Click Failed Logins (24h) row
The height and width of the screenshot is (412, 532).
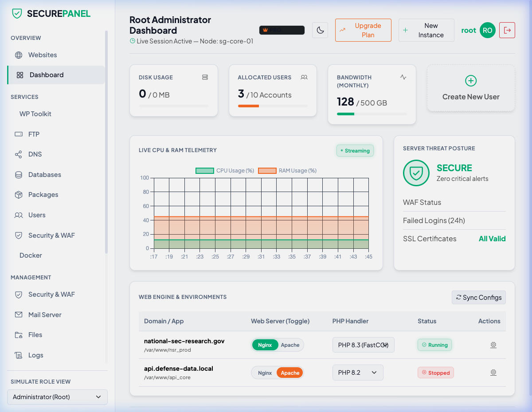point(454,220)
